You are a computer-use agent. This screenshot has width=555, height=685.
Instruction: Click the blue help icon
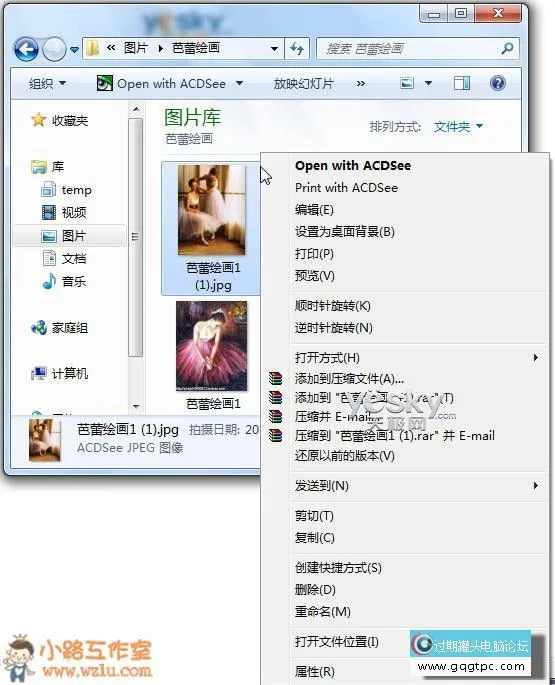(x=498, y=83)
